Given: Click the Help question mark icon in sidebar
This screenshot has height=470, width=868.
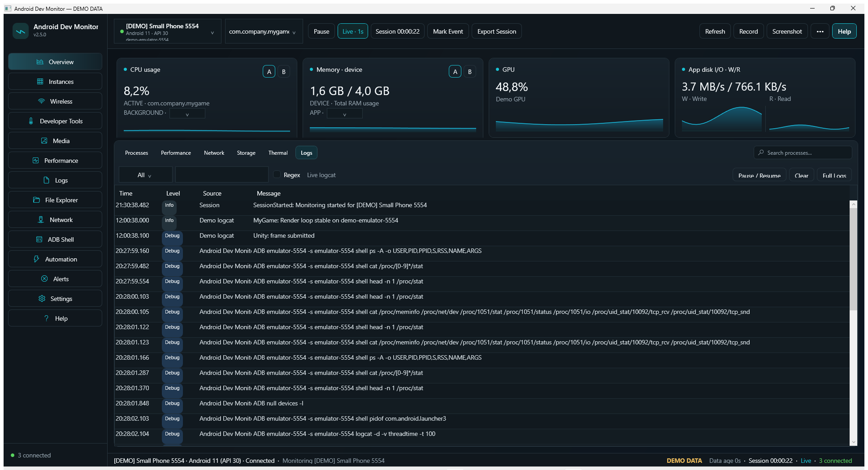Looking at the screenshot, I should click(x=46, y=318).
